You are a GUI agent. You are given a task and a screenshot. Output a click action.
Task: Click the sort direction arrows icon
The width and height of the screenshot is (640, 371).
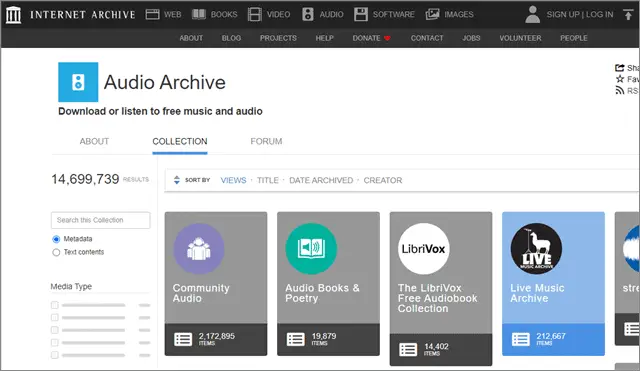tap(177, 180)
